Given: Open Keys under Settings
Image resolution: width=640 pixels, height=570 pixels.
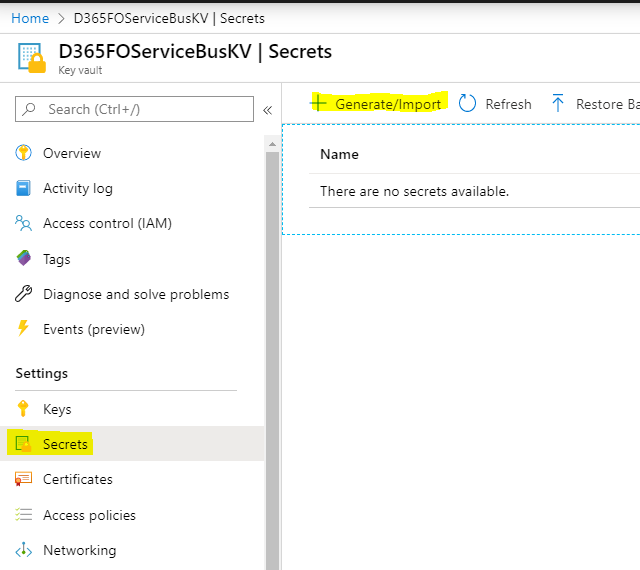Looking at the screenshot, I should pyautogui.click(x=57, y=409).
